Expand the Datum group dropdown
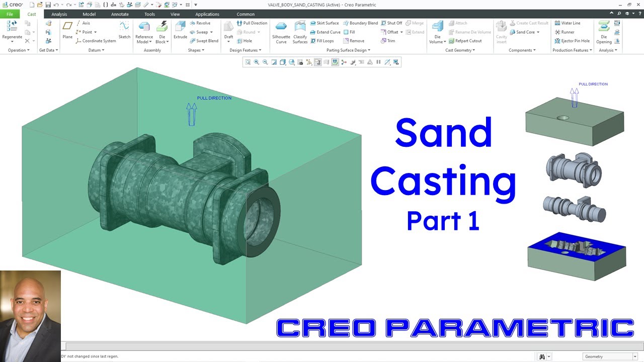644x362 pixels. click(96, 50)
